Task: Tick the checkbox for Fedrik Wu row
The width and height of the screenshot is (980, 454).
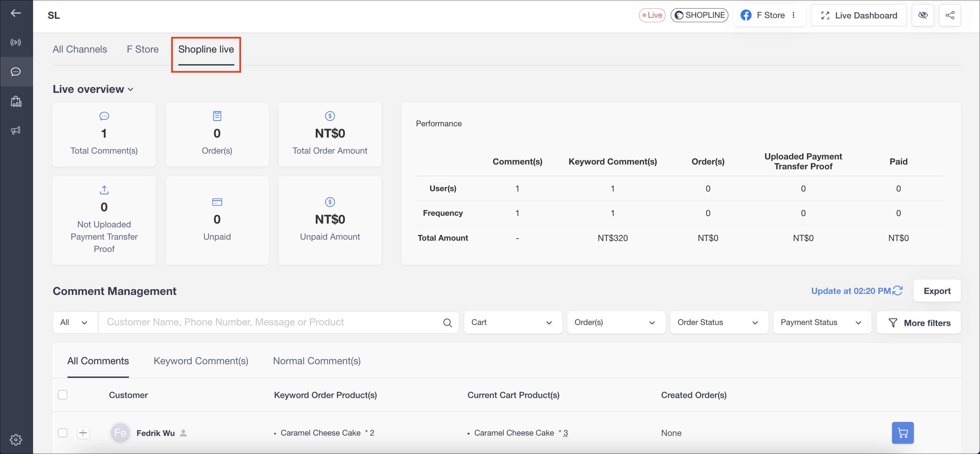Action: click(62, 433)
